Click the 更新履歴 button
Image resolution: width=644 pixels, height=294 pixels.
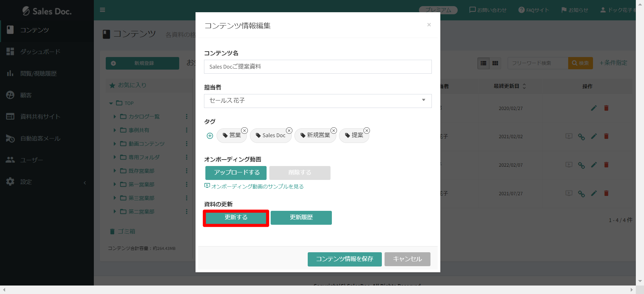click(x=301, y=218)
